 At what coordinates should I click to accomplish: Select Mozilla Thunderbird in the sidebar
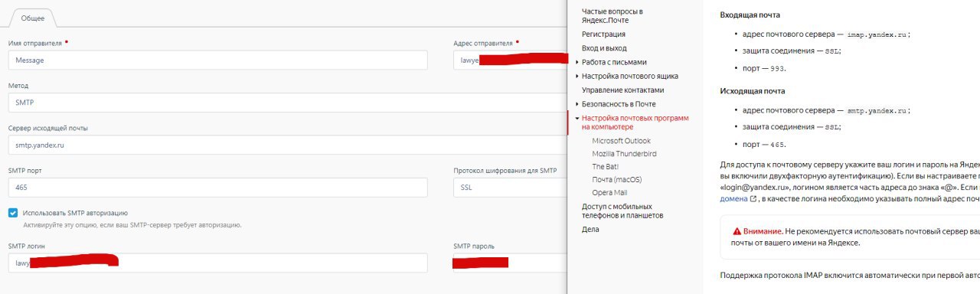(624, 154)
